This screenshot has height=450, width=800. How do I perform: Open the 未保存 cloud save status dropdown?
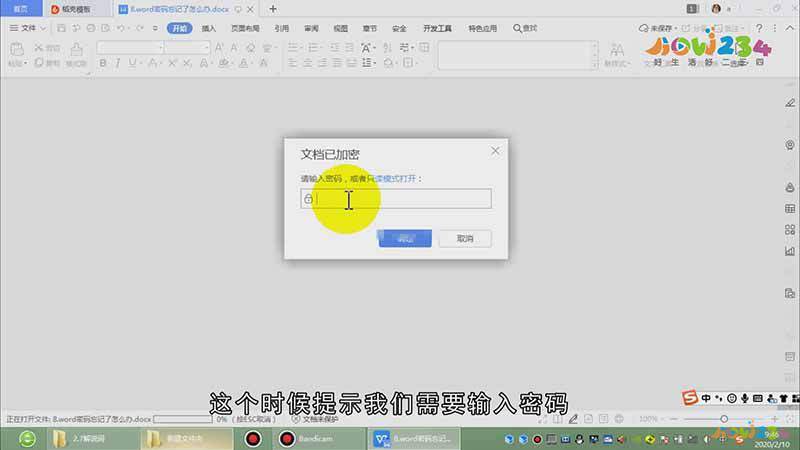[x=658, y=28]
